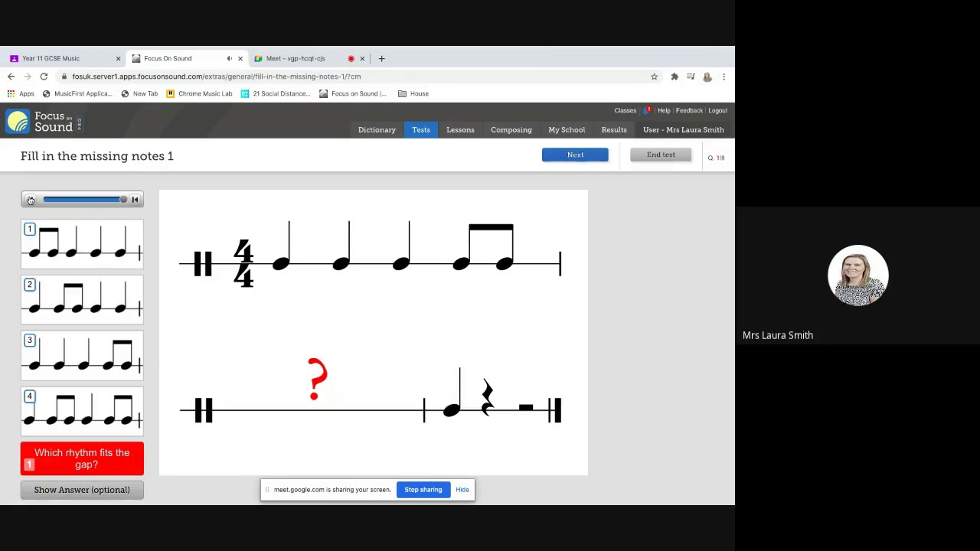Click the Logout link

[x=717, y=110]
